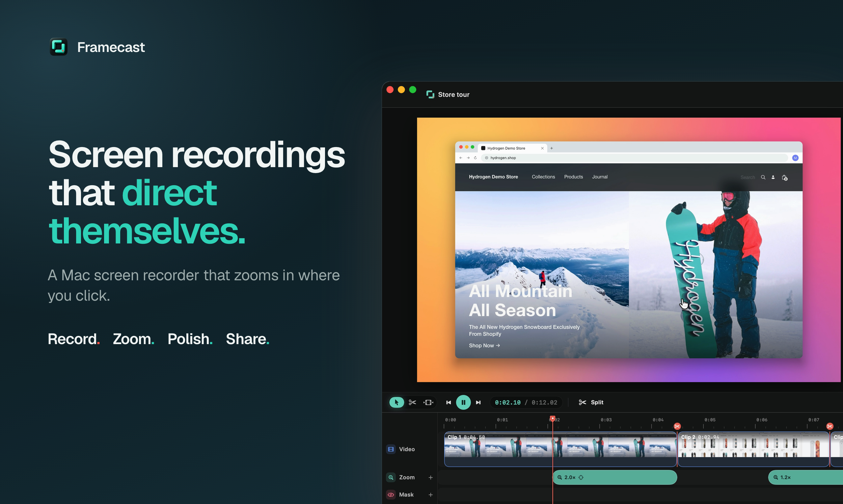Toggle the Mask track eye icon
Viewport: 843px width, 504px height.
tap(391, 495)
